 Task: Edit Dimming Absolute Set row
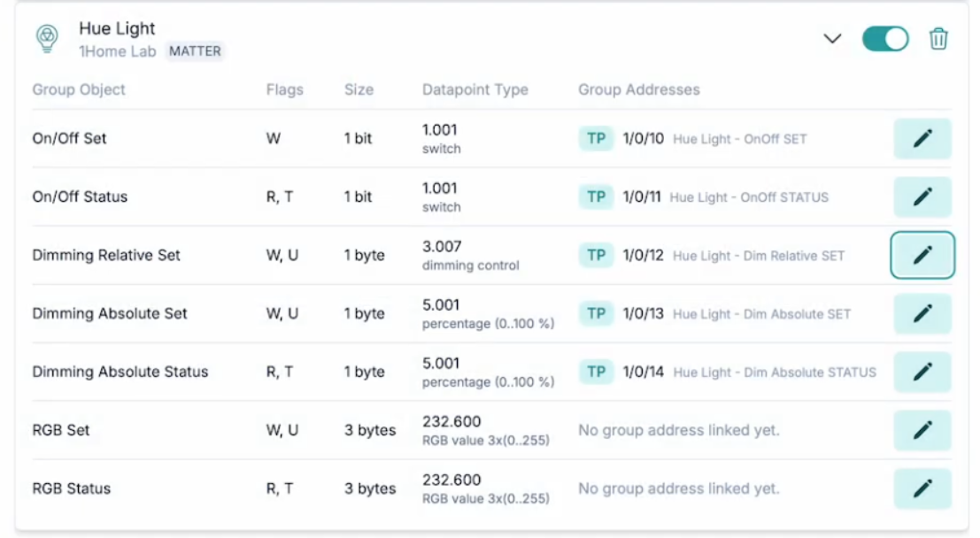pyautogui.click(x=922, y=314)
